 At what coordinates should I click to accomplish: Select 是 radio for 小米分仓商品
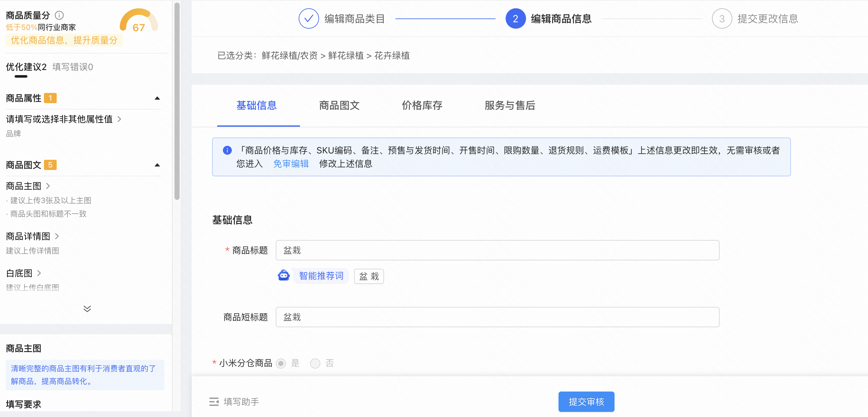point(281,363)
